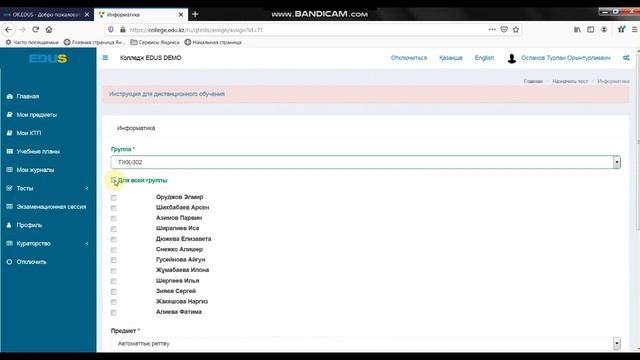This screenshot has width=640, height=360.
Task: Check the box for Жумабаева Илона
Action: (113, 271)
